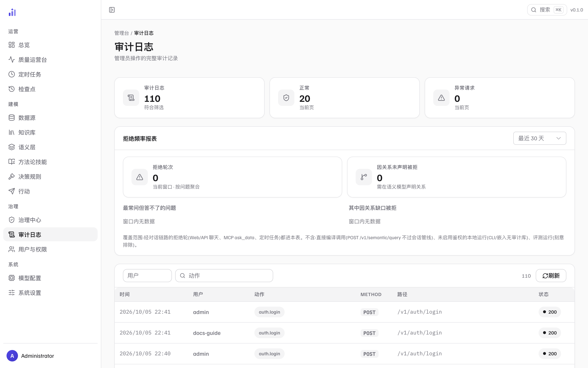Screen dimensions: 588x368
Task: Open 质量运营台 in the sidebar
Action: [50, 60]
